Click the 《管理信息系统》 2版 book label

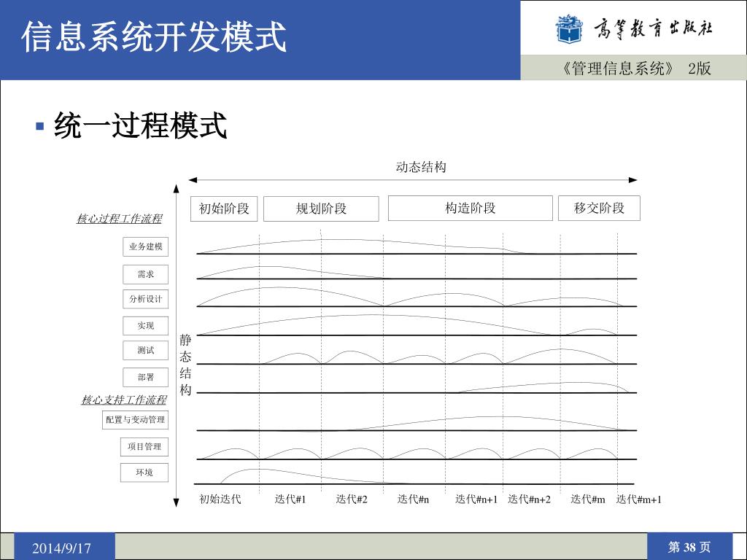632,69
